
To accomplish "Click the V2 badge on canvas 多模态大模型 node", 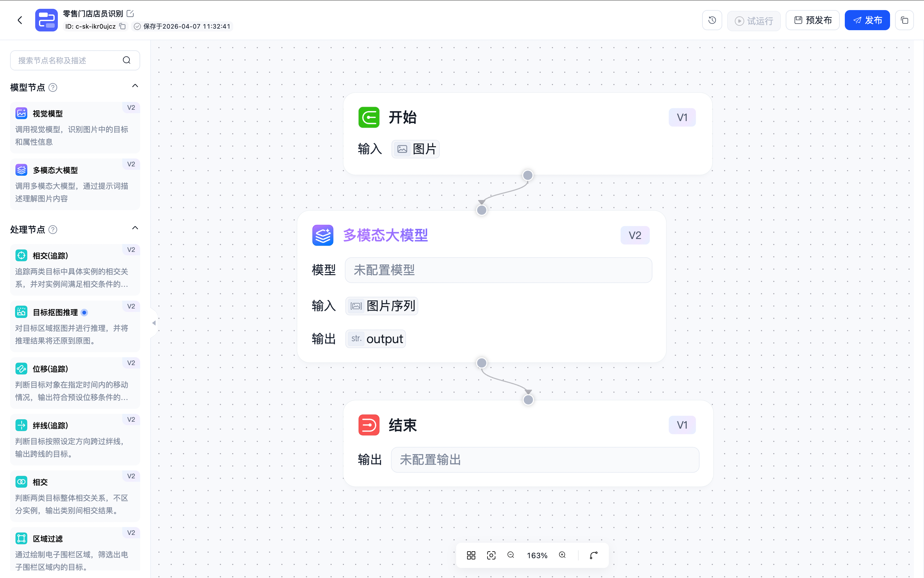I will click(635, 235).
